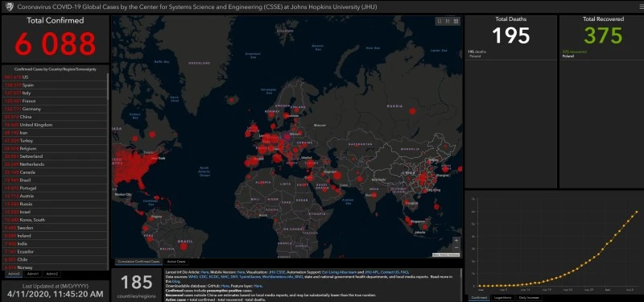Viewport: 644px width, 302px height.
Task: Open the Contact US link
Action: click(x=390, y=272)
